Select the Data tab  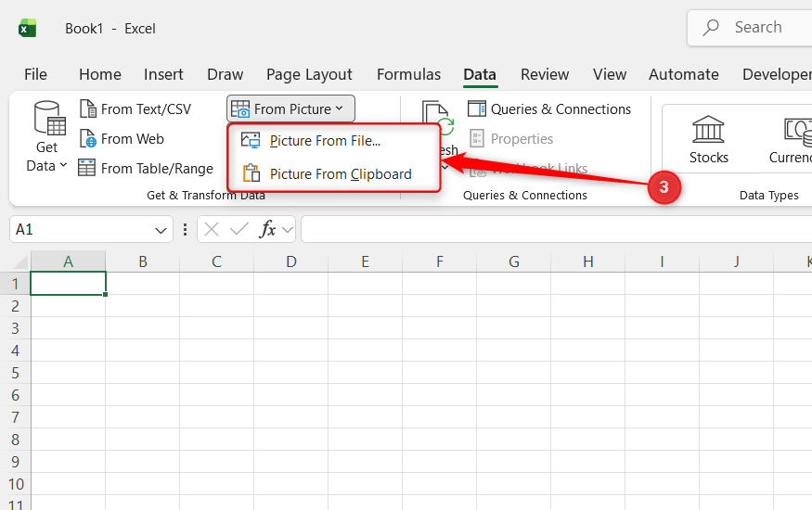tap(480, 74)
